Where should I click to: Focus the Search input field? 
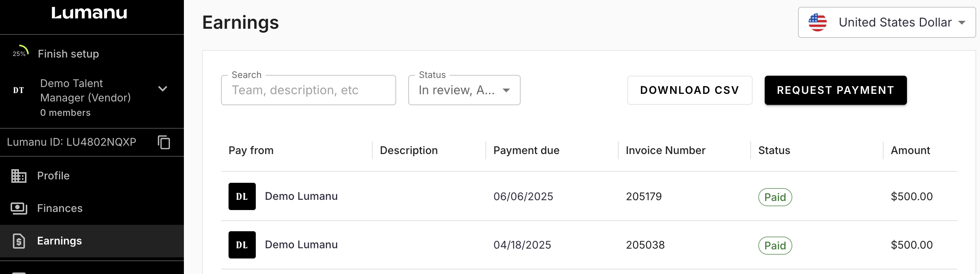click(x=308, y=90)
